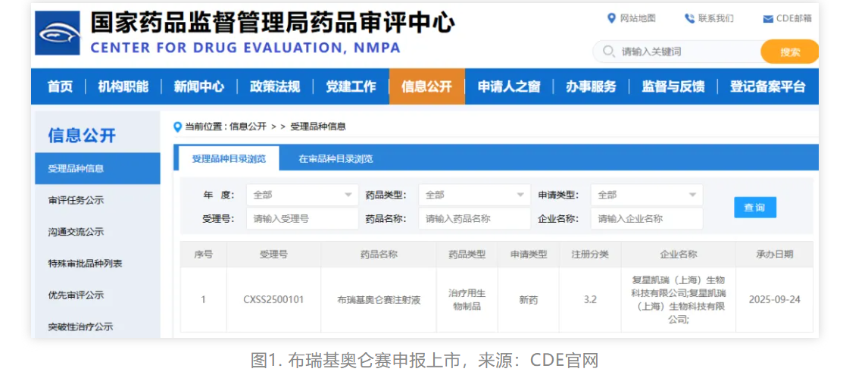Viewport: 868px width, 375px height.
Task: Expand the 申请类型 dropdown
Action: click(646, 195)
